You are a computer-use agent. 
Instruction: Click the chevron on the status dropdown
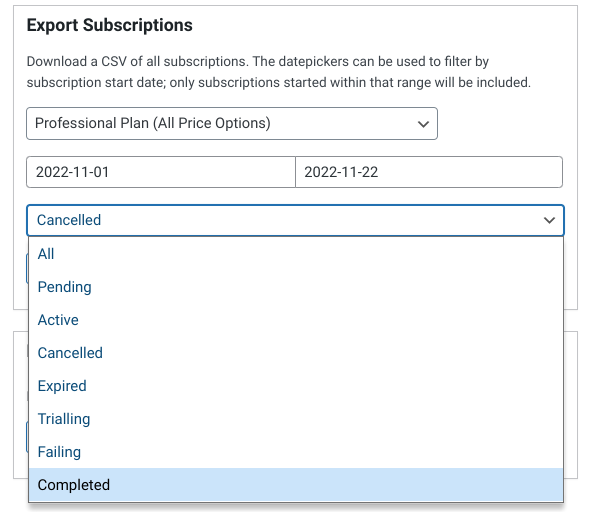coord(549,220)
